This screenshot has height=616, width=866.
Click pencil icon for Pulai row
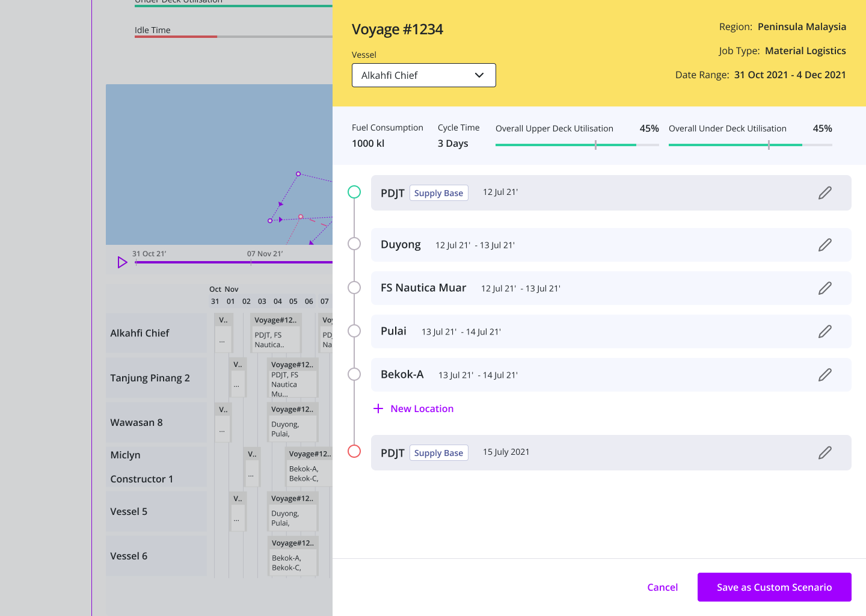825,331
